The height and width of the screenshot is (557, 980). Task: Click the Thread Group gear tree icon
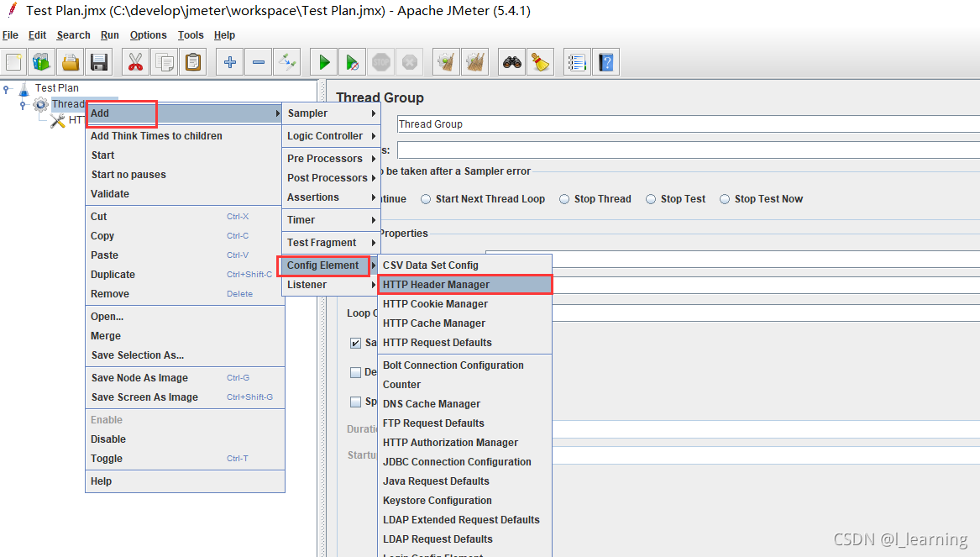(40, 104)
